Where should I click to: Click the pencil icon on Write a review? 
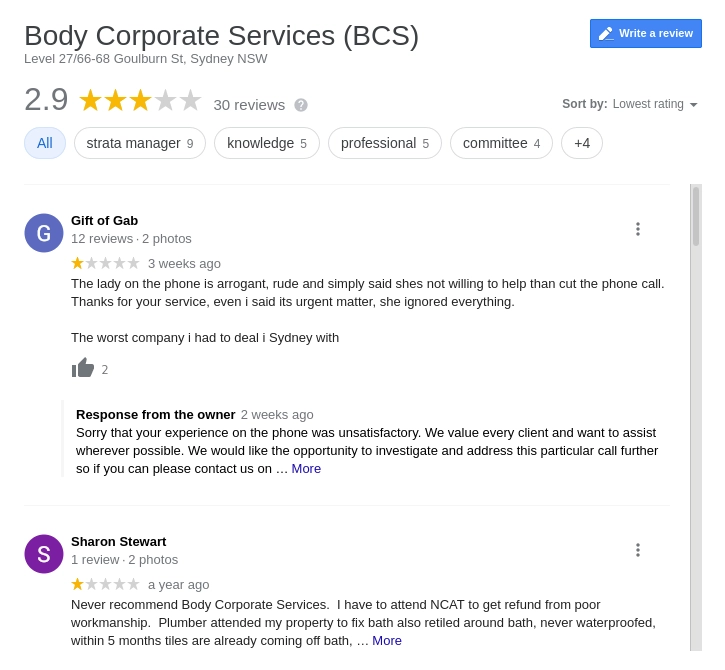(x=606, y=34)
